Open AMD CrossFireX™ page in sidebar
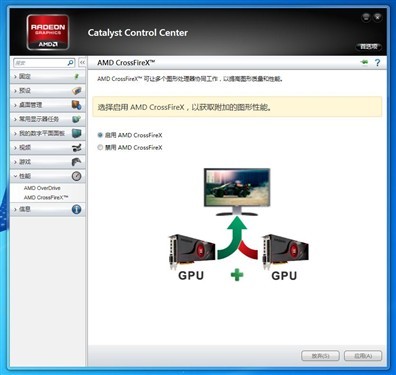The height and width of the screenshot is (375, 396). [x=46, y=198]
